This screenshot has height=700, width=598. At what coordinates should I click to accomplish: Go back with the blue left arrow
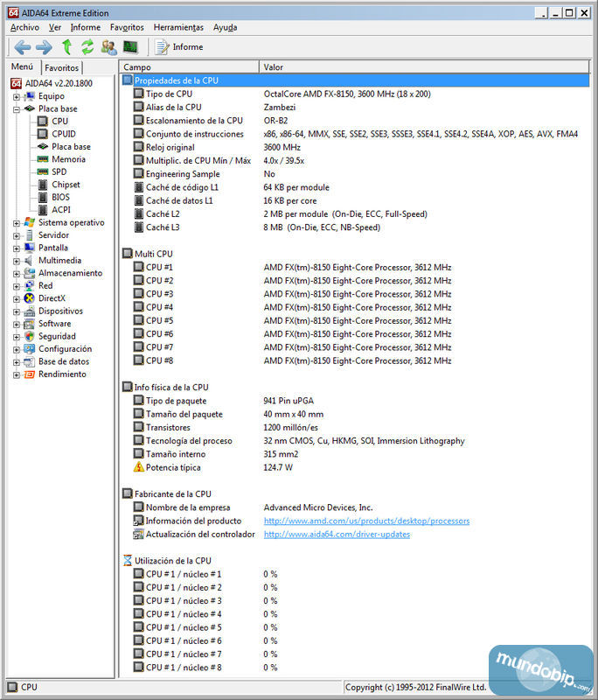coord(23,47)
